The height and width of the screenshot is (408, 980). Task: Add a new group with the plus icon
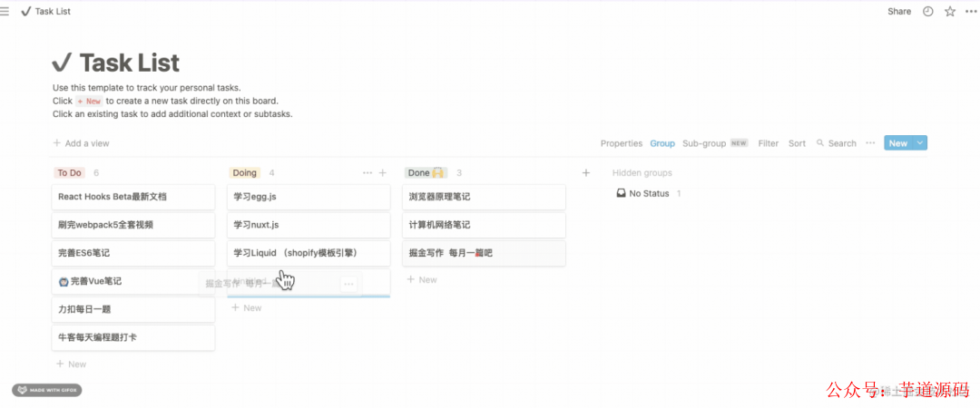[x=585, y=173]
